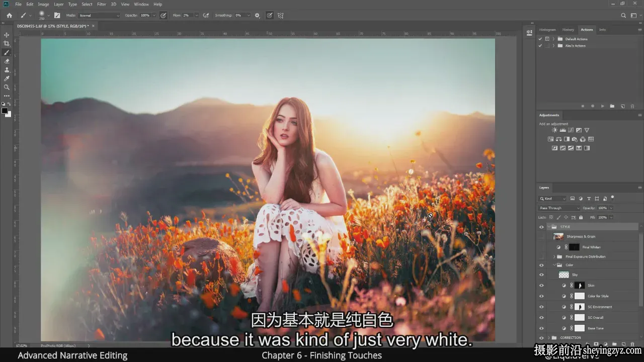Screen dimensions: 644x362
Task: Add a Brightness/Contrast adjustment
Action: pos(554,130)
